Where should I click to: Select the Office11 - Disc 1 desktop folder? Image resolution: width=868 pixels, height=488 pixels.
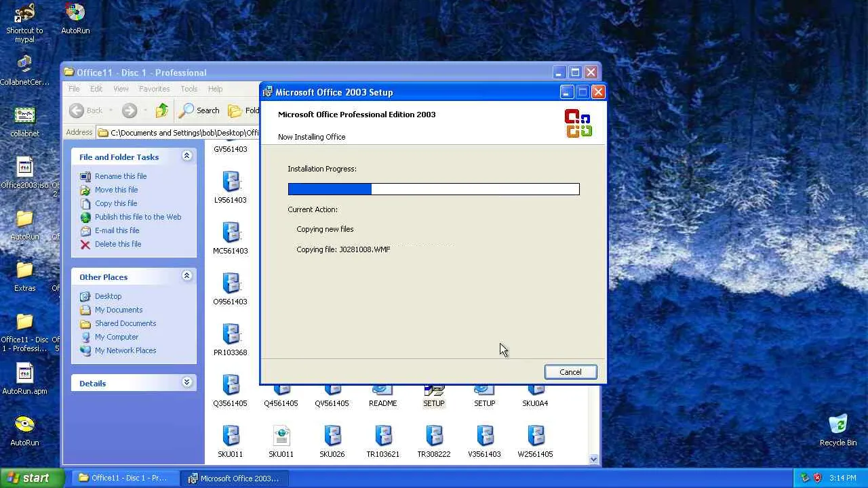[x=24, y=333]
